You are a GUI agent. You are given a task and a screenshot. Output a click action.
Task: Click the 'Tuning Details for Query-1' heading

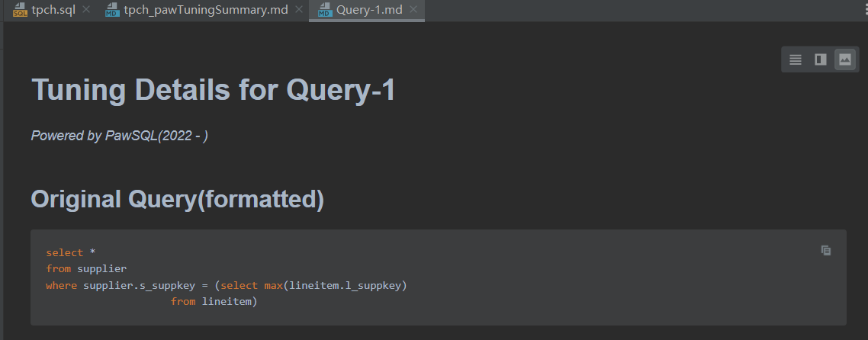213,91
